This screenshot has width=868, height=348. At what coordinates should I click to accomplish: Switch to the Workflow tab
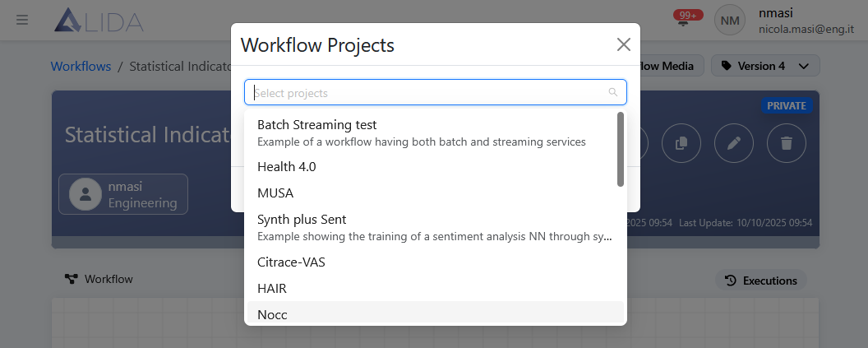click(x=99, y=279)
